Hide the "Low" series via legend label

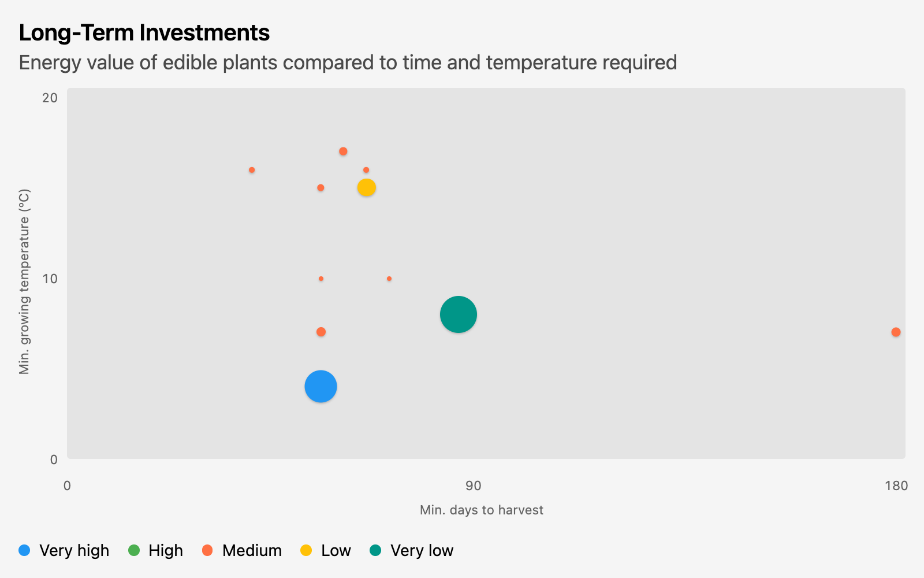tap(336, 550)
